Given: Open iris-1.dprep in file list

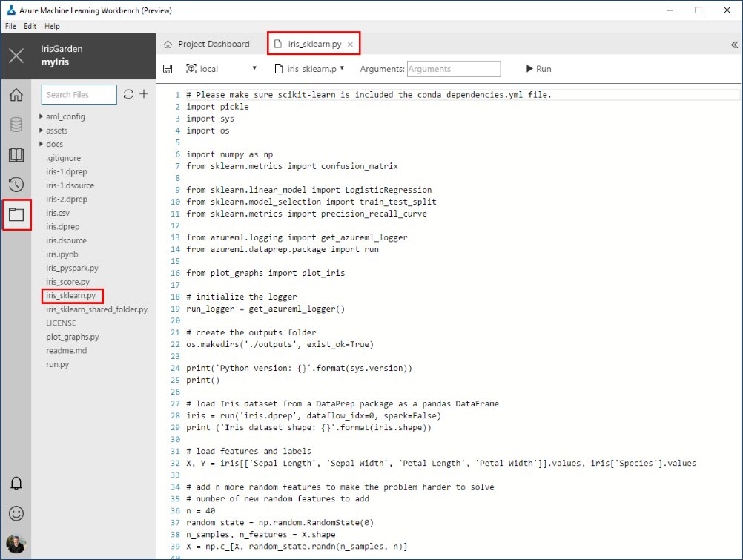Looking at the screenshot, I should pos(67,171).
